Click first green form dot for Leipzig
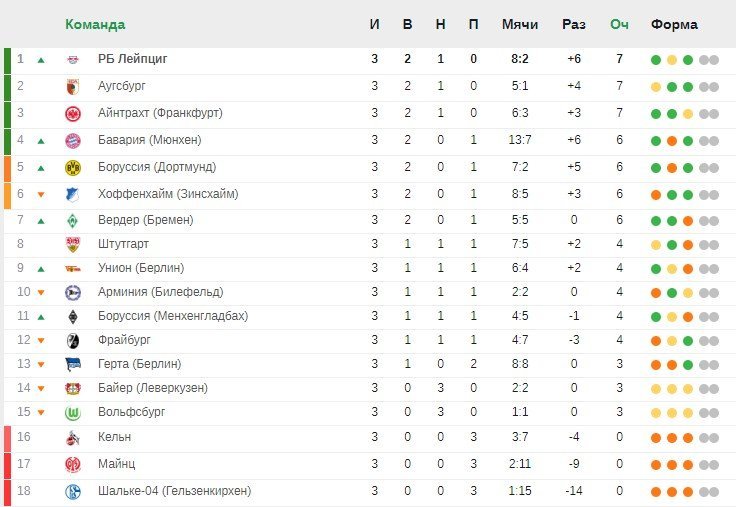Screen dimensions: 736x507 656,60
